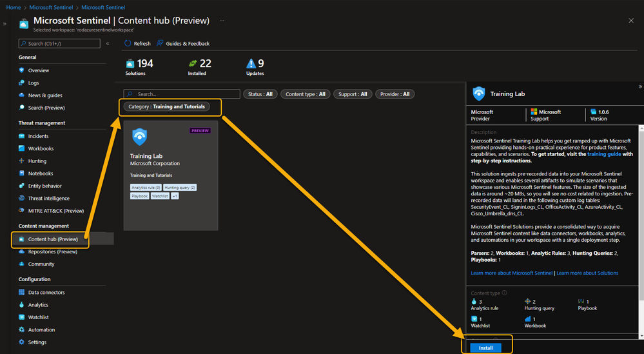The height and width of the screenshot is (354, 644).
Task: Click the Hunting query (2) tag on card
Action: [x=179, y=187]
